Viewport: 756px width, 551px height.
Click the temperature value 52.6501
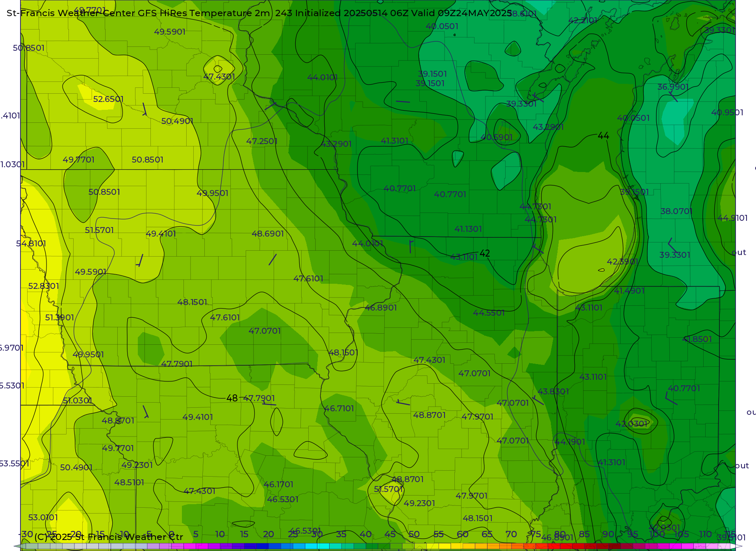(108, 99)
